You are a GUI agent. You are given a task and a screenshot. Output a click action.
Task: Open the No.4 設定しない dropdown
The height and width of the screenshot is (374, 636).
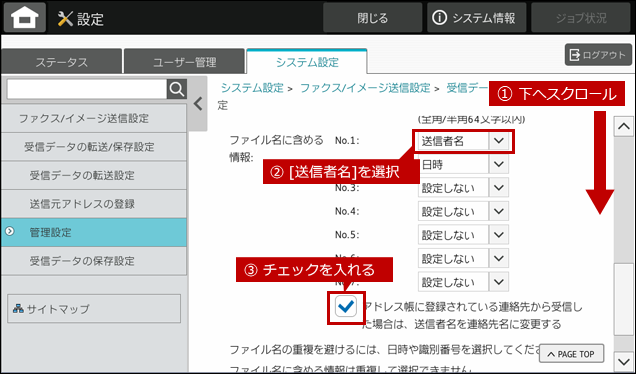click(463, 211)
